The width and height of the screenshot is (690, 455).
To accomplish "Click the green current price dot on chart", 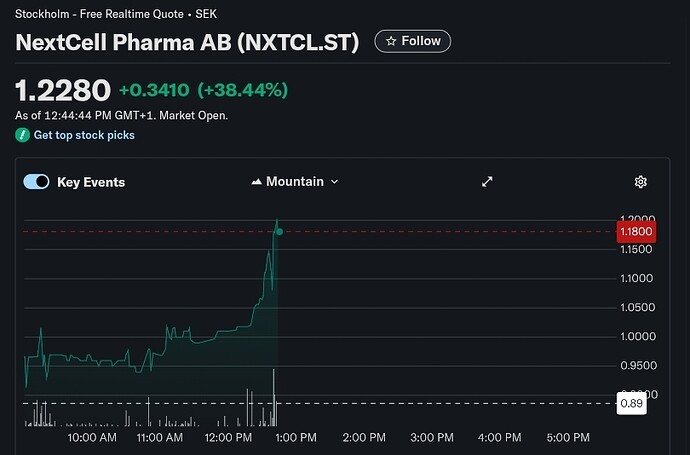I will pos(279,232).
